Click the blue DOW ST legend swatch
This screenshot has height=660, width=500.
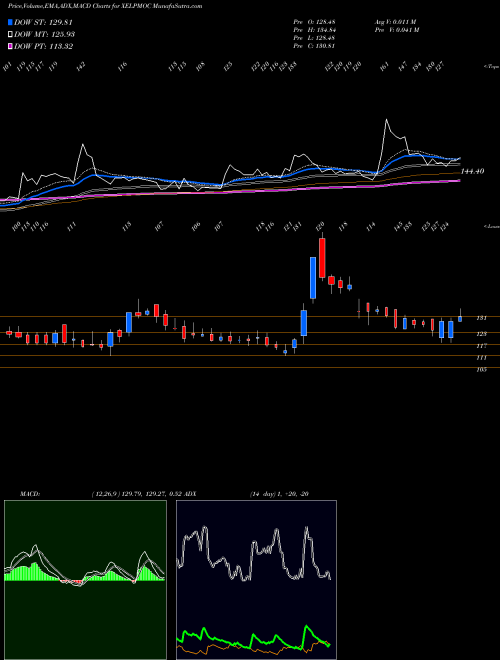(x=10, y=22)
